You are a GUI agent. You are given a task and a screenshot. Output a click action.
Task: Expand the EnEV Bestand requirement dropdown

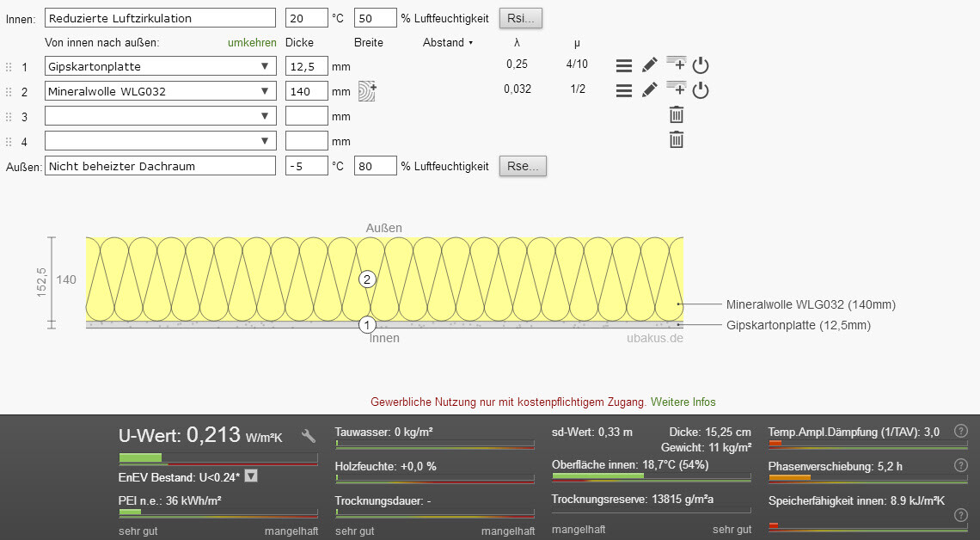click(x=251, y=476)
